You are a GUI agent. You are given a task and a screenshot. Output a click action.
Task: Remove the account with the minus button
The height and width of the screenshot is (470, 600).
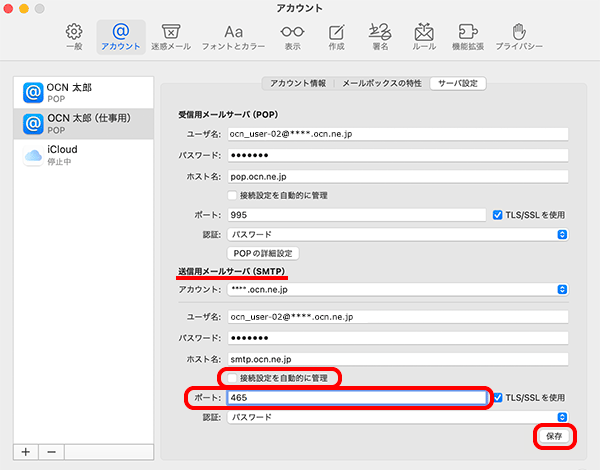pos(51,452)
